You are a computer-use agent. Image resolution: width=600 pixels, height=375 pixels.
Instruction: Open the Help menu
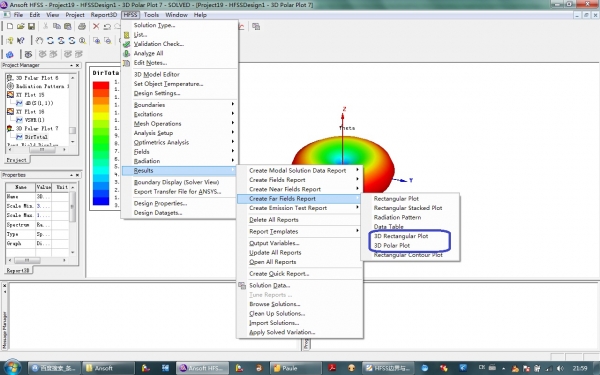tap(200, 15)
